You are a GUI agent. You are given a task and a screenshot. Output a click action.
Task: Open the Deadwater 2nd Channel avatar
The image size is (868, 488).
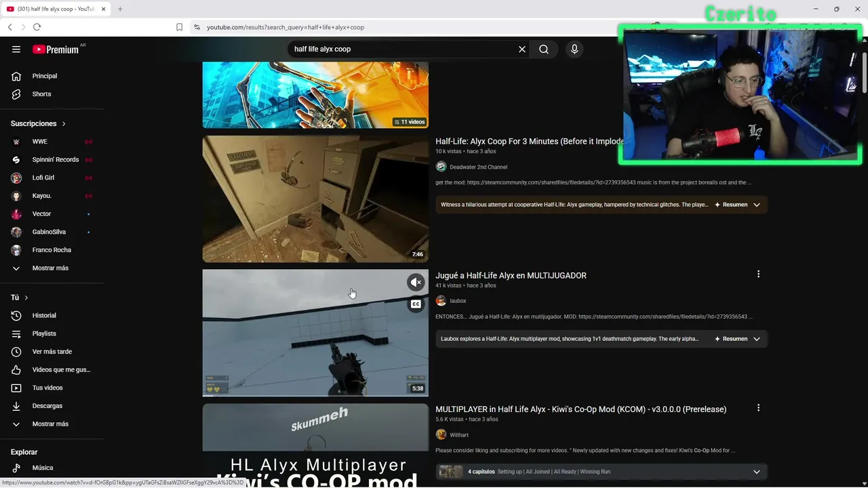(441, 167)
